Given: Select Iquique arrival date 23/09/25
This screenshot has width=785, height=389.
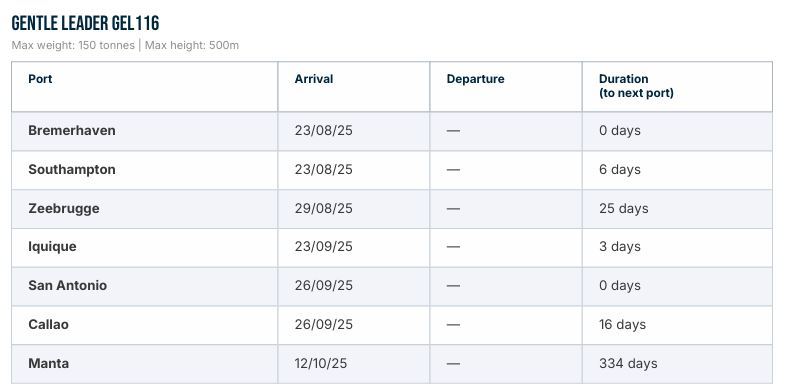Looking at the screenshot, I should tap(323, 247).
